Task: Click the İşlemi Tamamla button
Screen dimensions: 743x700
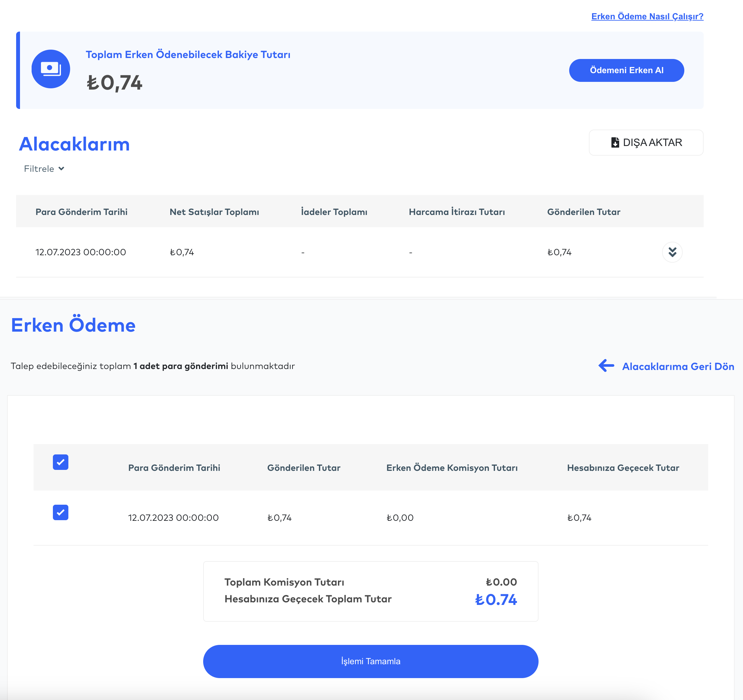Action: tap(371, 661)
